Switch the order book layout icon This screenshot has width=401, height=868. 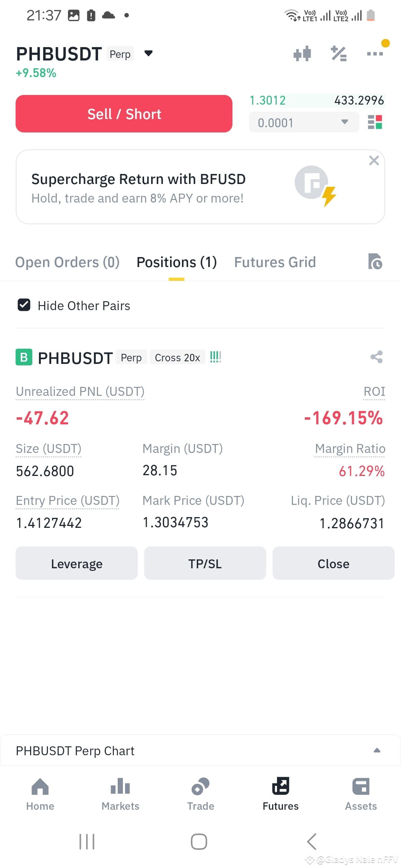pyautogui.click(x=375, y=122)
